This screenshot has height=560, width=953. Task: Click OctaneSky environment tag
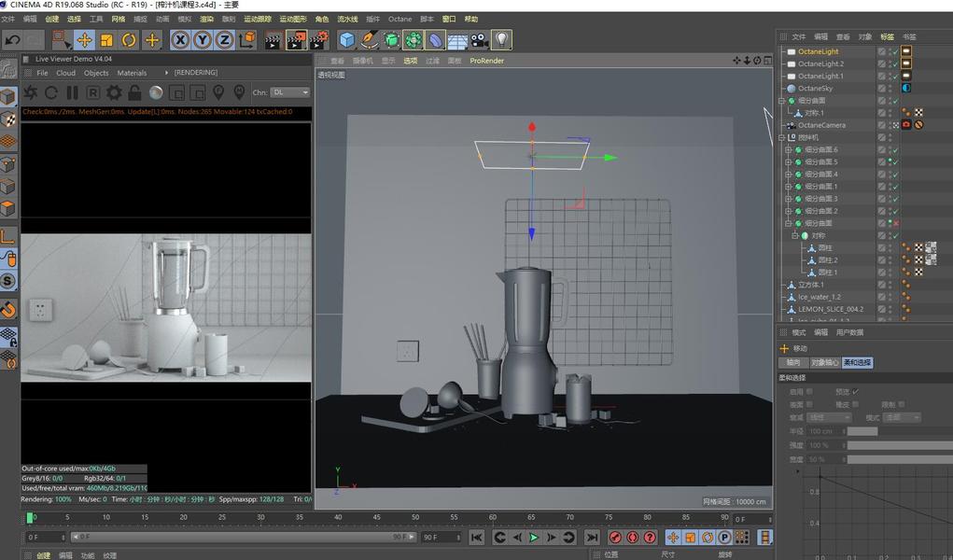coord(906,88)
